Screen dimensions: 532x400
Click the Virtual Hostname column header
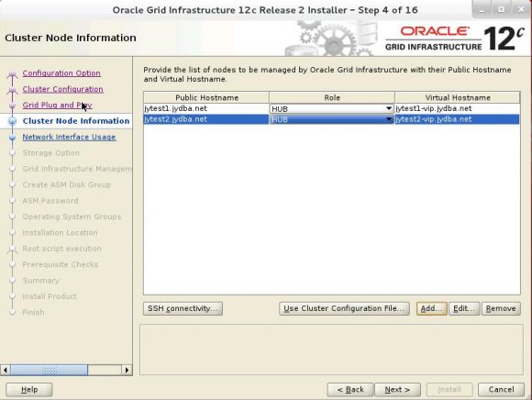tap(457, 98)
